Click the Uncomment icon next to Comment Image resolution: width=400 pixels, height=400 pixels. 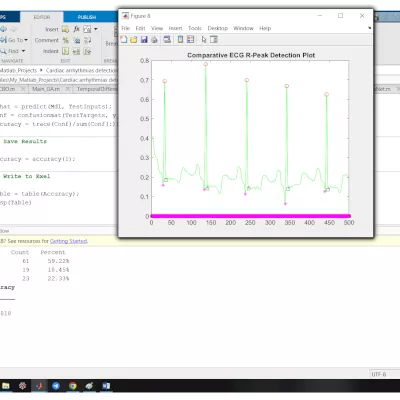(77, 40)
